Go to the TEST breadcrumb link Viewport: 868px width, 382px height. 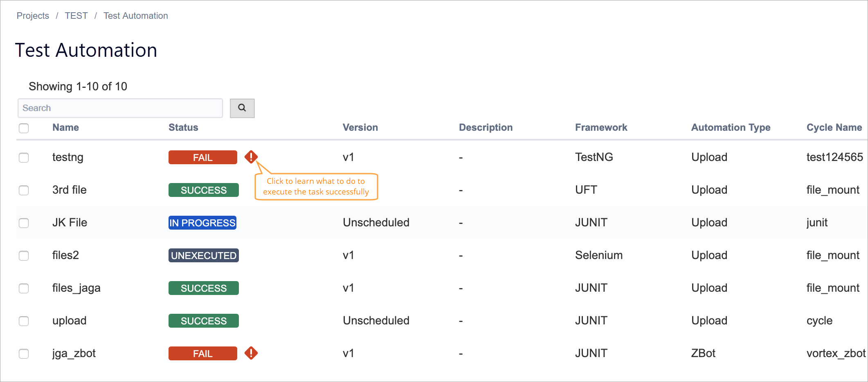76,16
